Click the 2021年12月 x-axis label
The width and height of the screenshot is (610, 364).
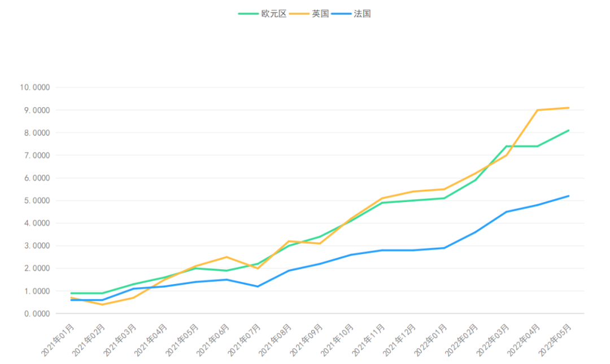(x=400, y=339)
